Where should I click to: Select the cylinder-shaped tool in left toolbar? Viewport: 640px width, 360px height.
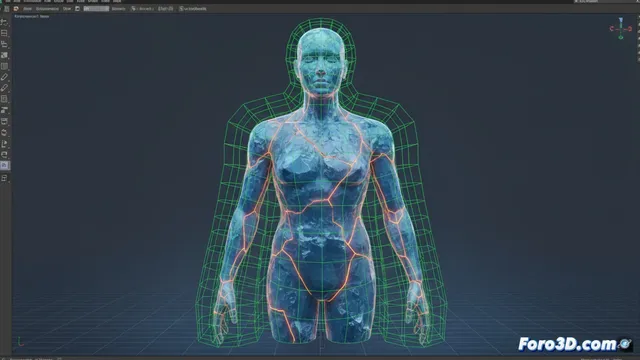point(4,121)
